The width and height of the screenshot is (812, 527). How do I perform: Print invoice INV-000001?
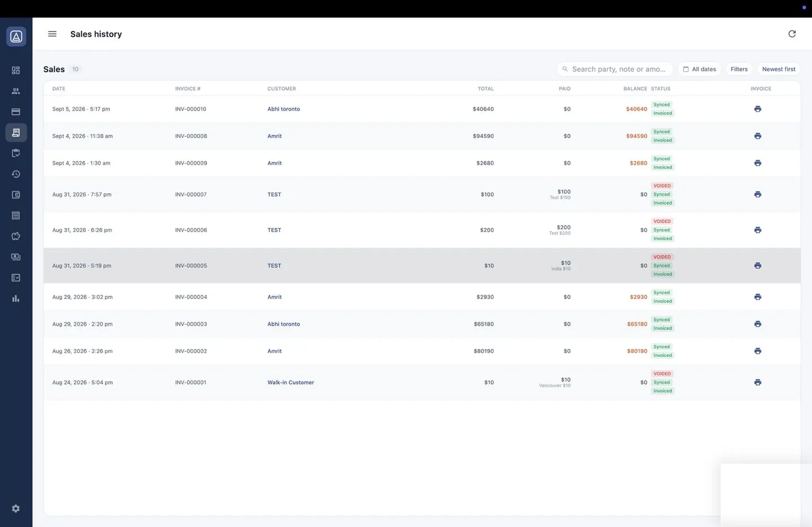758,382
